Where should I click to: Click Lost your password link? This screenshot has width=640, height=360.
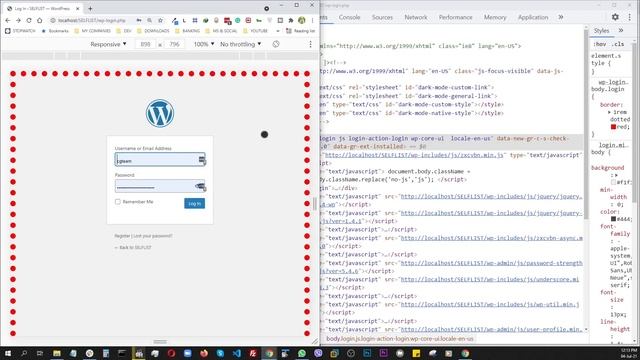point(153,236)
